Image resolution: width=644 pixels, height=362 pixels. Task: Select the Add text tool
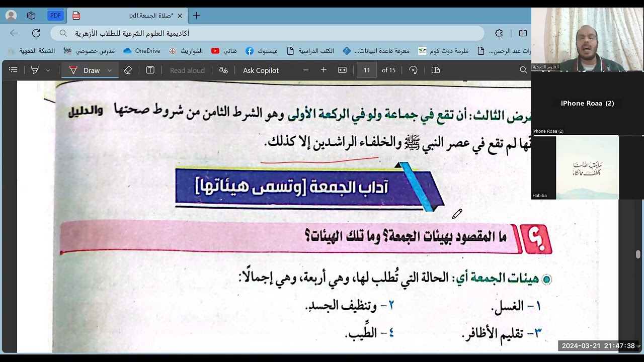150,70
